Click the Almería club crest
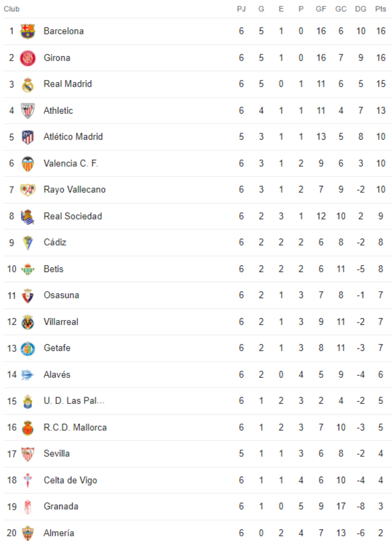 28,533
